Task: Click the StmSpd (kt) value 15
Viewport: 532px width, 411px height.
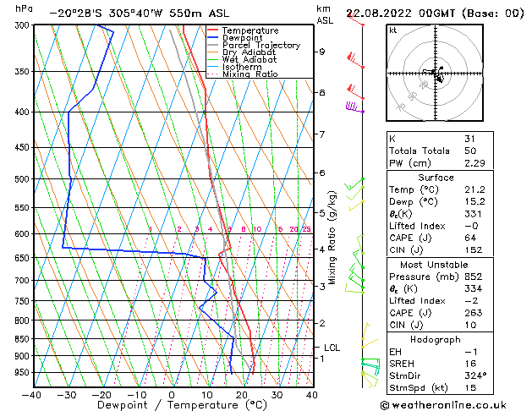Action: tap(471, 387)
